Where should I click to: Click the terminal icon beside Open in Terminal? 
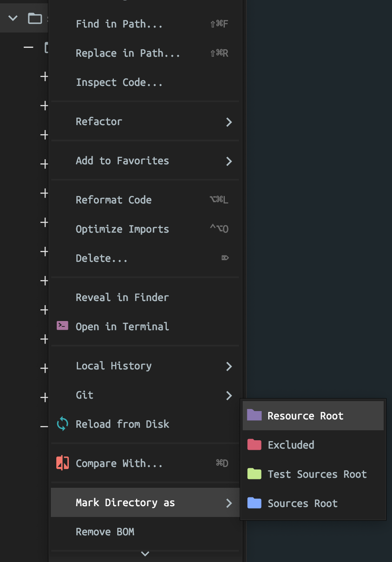(62, 326)
